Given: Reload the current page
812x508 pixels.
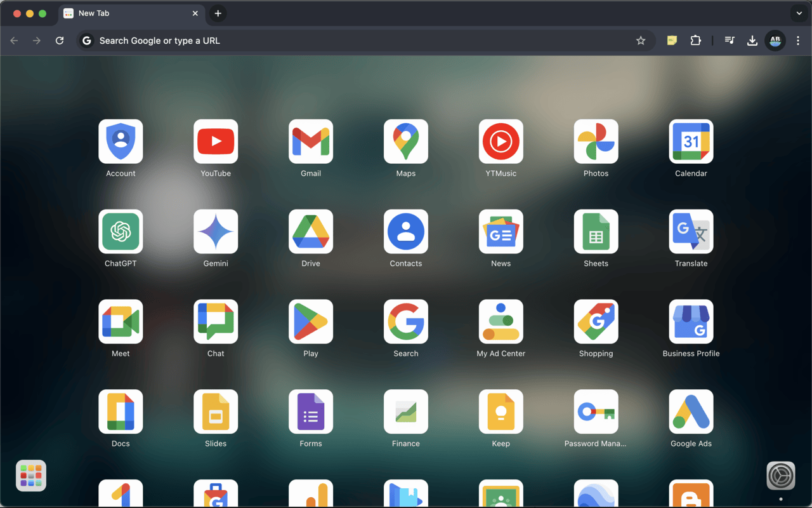Looking at the screenshot, I should [x=60, y=41].
